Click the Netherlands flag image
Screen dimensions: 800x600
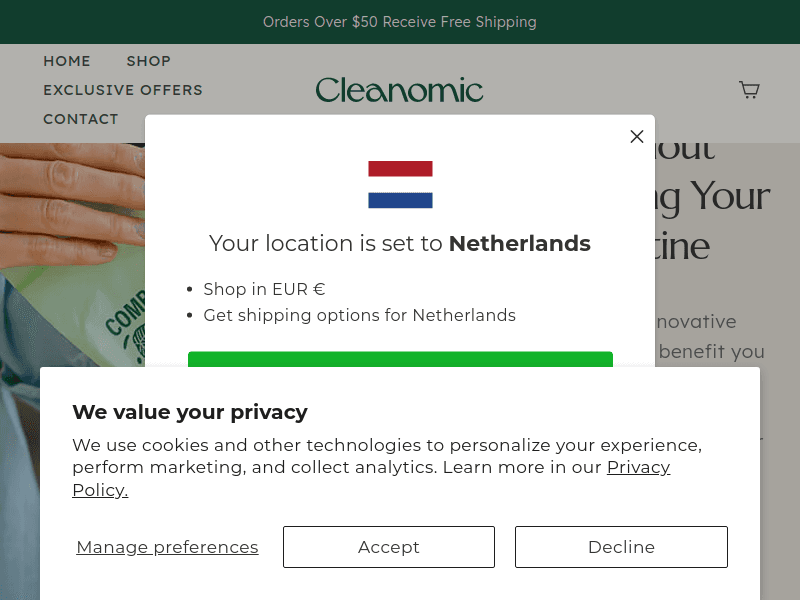[400, 183]
